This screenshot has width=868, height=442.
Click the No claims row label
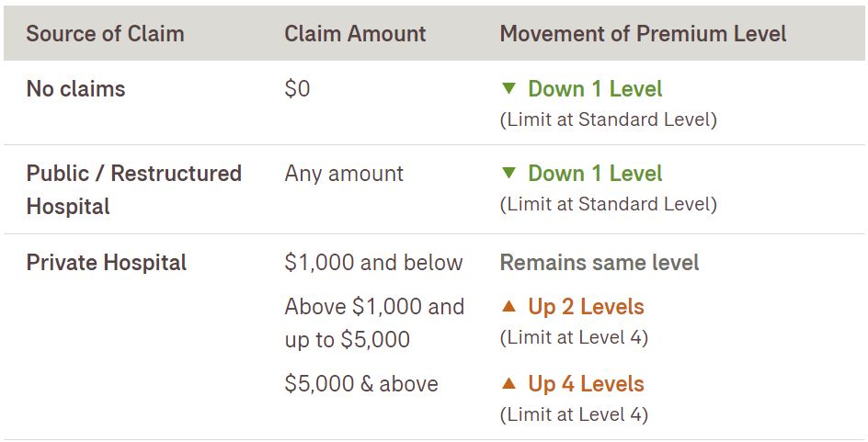pyautogui.click(x=75, y=89)
